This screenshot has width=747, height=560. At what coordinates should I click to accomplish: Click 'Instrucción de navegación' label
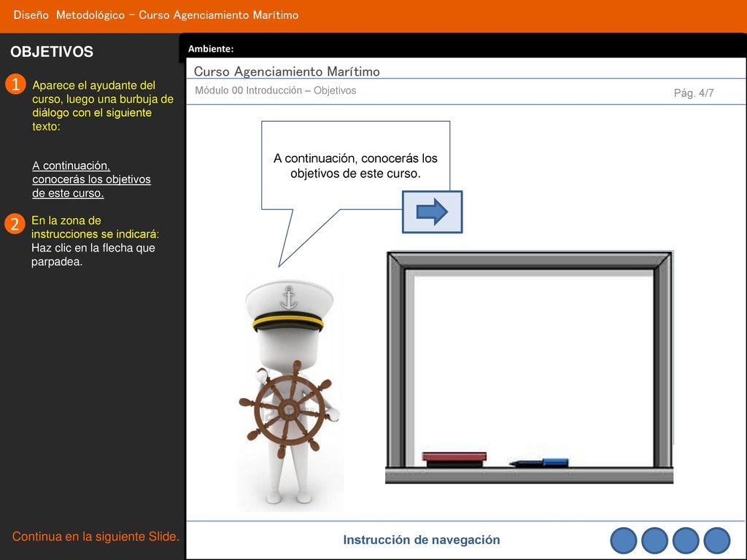click(422, 540)
